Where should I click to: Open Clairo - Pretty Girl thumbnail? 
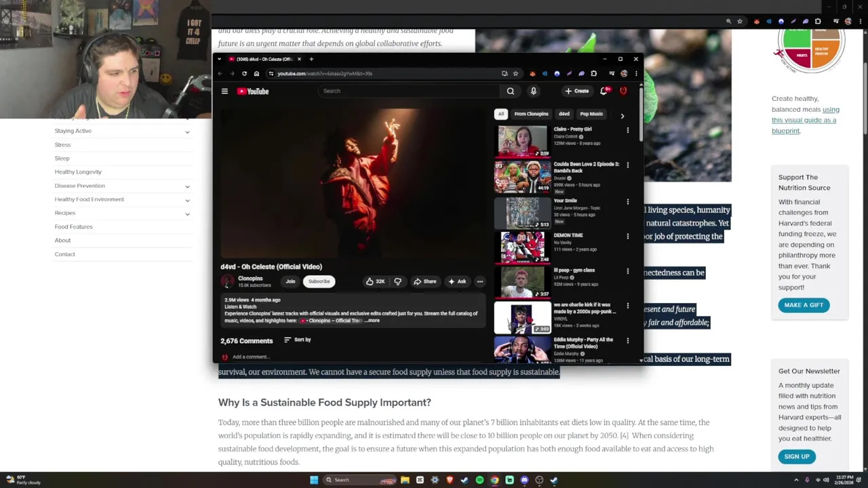pos(522,141)
